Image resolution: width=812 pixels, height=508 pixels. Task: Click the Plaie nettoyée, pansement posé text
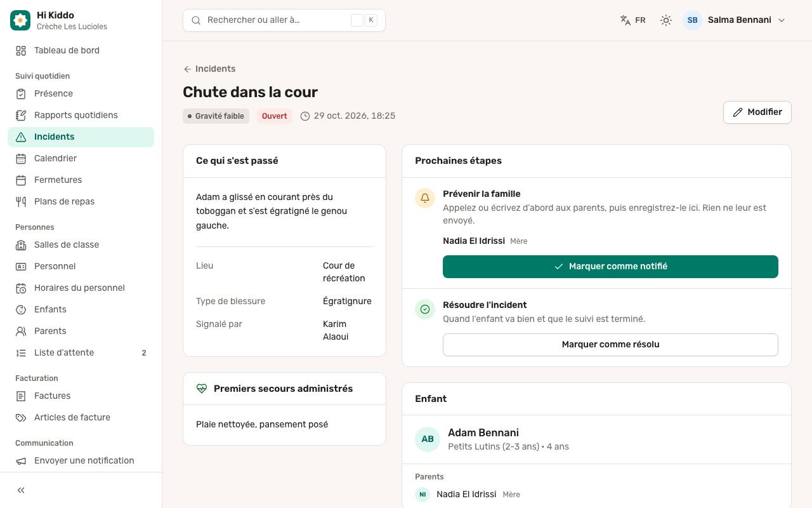pyautogui.click(x=262, y=425)
